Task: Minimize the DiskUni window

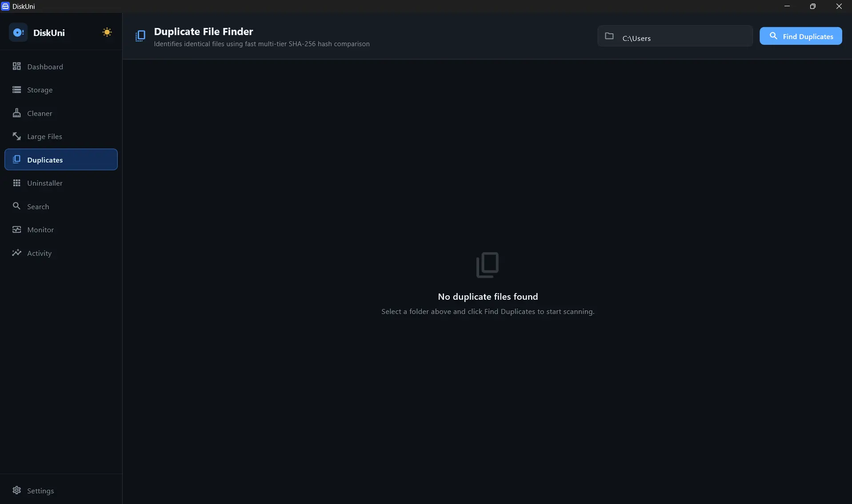Action: [787, 6]
